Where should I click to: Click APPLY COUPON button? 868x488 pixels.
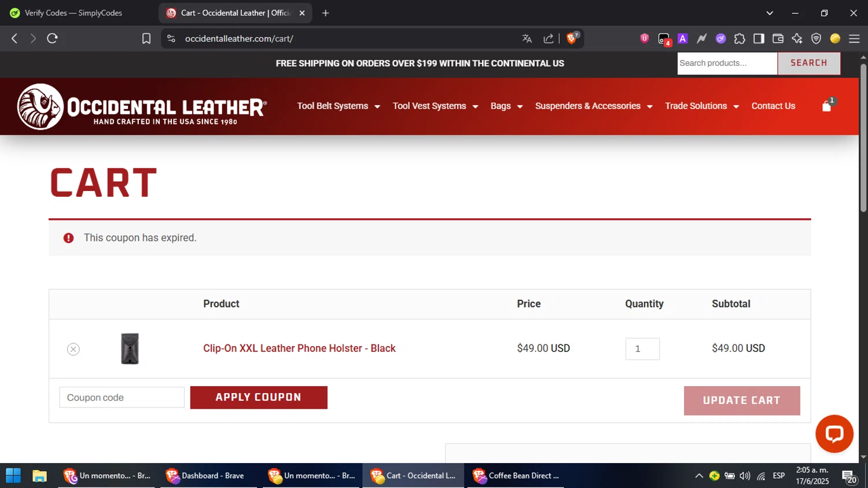click(259, 398)
